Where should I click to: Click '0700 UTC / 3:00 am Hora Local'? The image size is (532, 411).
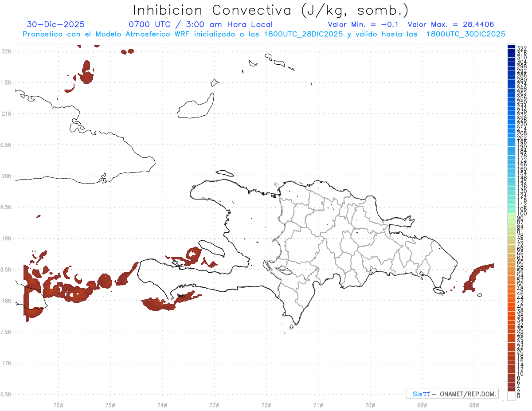pos(200,25)
